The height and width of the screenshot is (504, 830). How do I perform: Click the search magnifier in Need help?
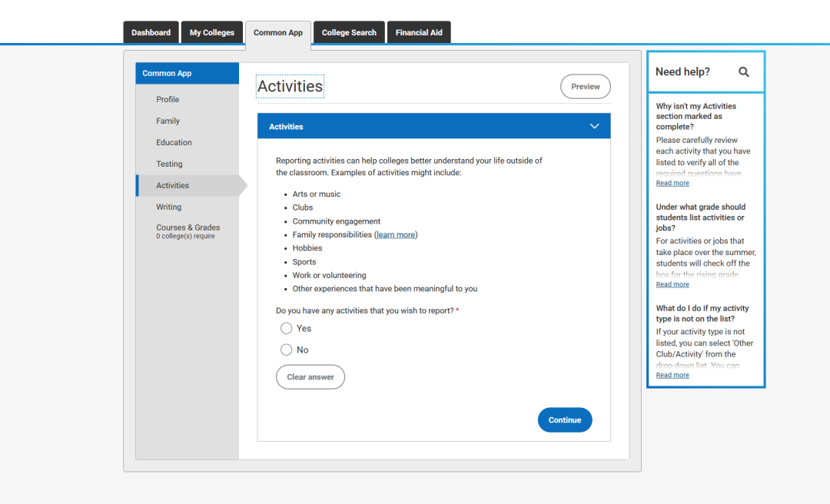[x=744, y=72]
